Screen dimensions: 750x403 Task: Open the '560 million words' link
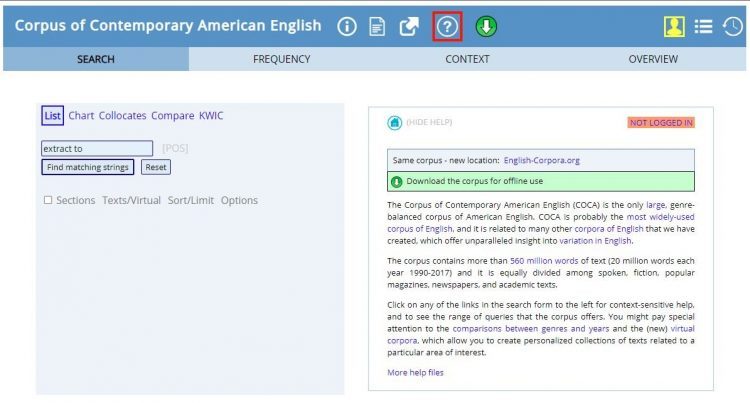click(x=544, y=261)
